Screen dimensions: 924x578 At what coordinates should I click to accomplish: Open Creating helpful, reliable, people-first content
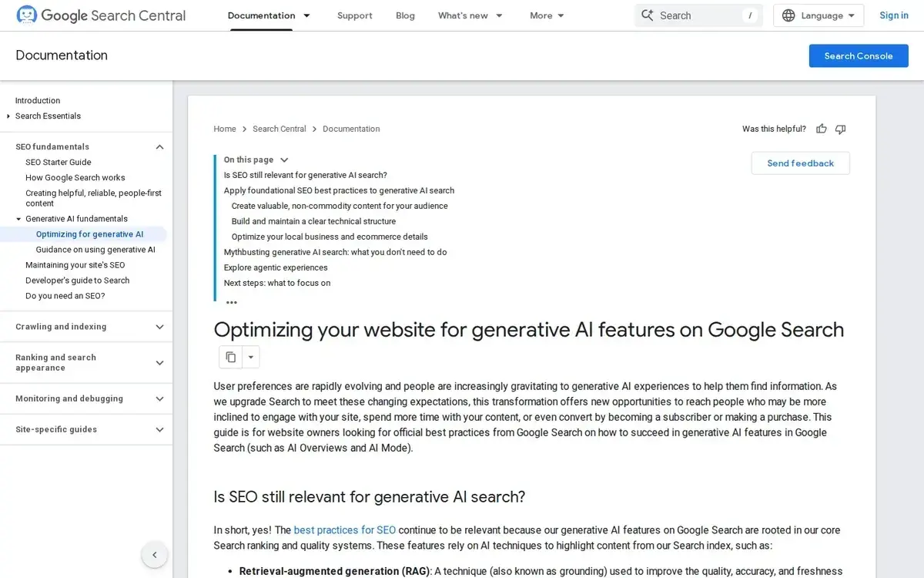click(93, 198)
